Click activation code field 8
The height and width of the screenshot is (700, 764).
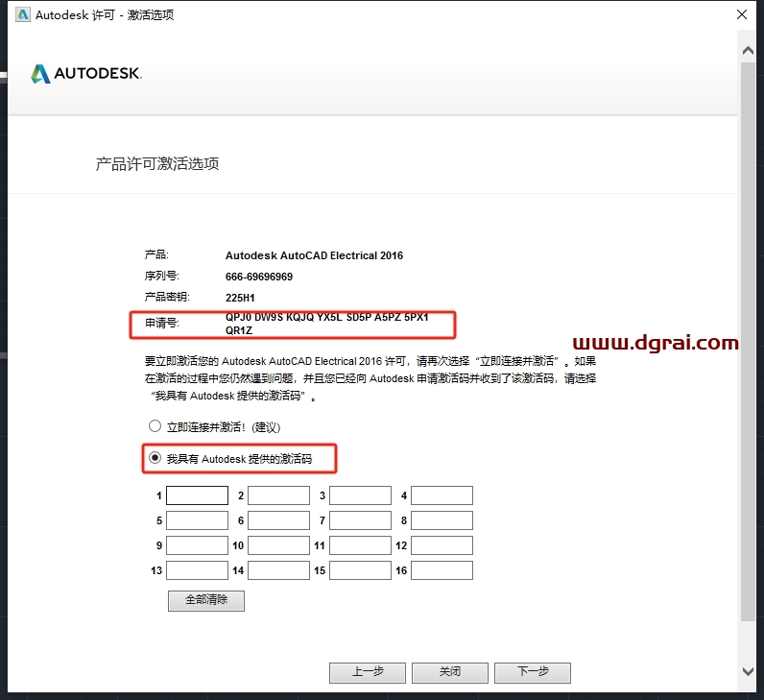point(442,520)
